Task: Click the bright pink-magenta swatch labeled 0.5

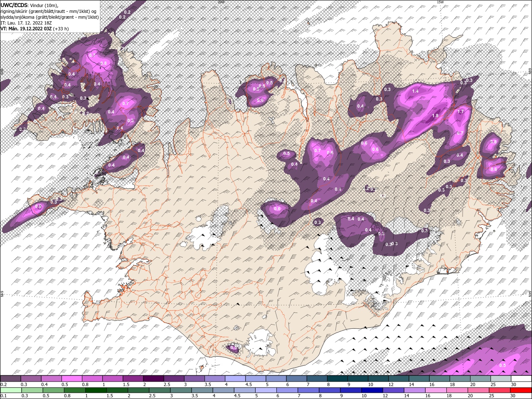Action: [x=71, y=379]
